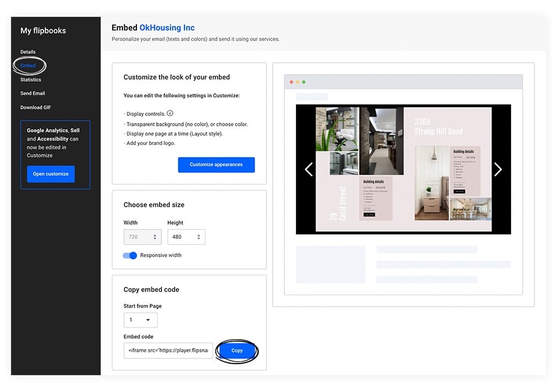Click the 'Choose embed size' heading
This screenshot has width=557, height=392.
154,205
